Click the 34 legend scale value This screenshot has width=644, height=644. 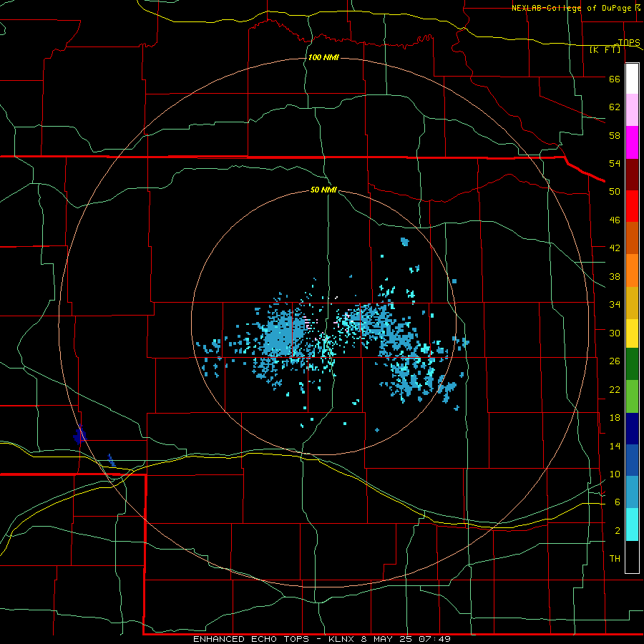click(x=615, y=305)
